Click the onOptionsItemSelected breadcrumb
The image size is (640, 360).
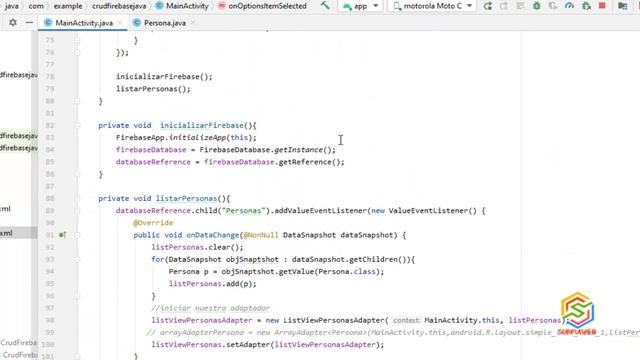click(262, 6)
